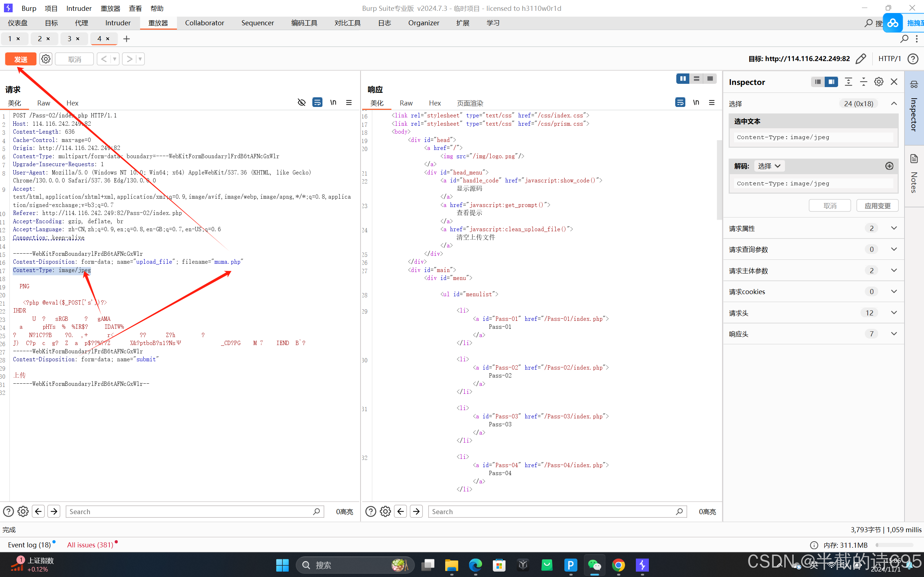Click the response Search input field
This screenshot has height=577, width=924.
point(553,512)
